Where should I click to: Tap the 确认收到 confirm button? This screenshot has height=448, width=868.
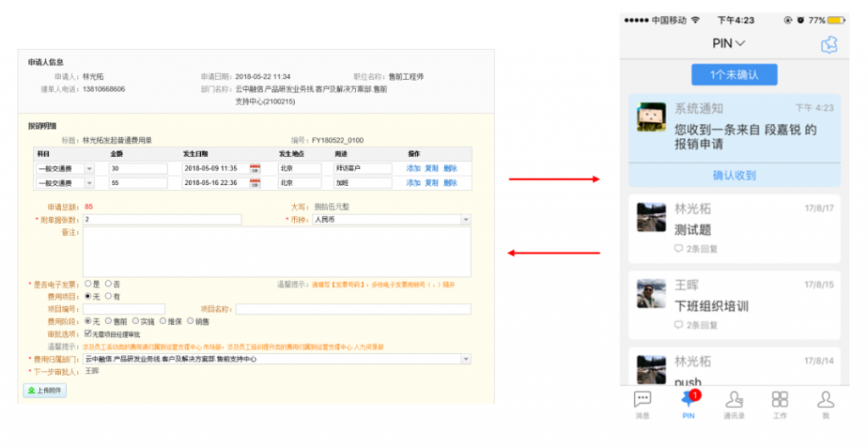click(734, 175)
